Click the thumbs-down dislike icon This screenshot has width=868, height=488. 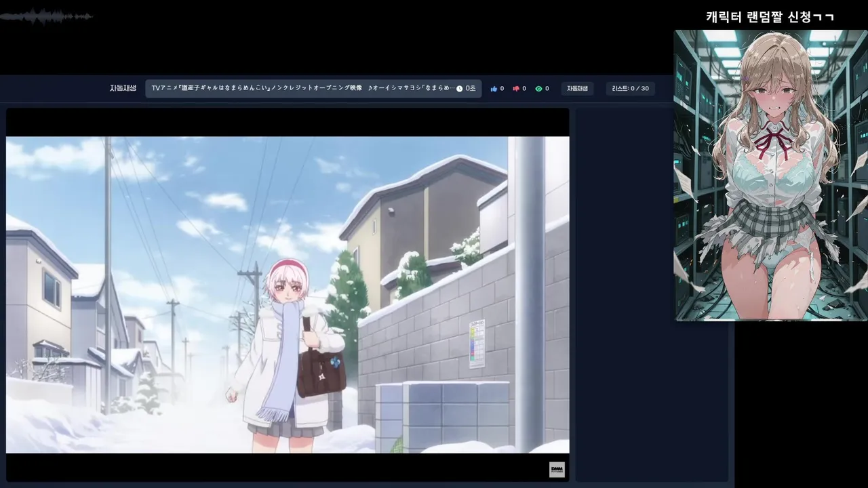click(516, 89)
